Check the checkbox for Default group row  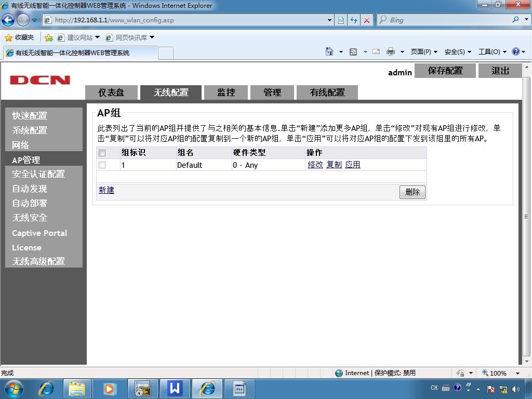[102, 165]
